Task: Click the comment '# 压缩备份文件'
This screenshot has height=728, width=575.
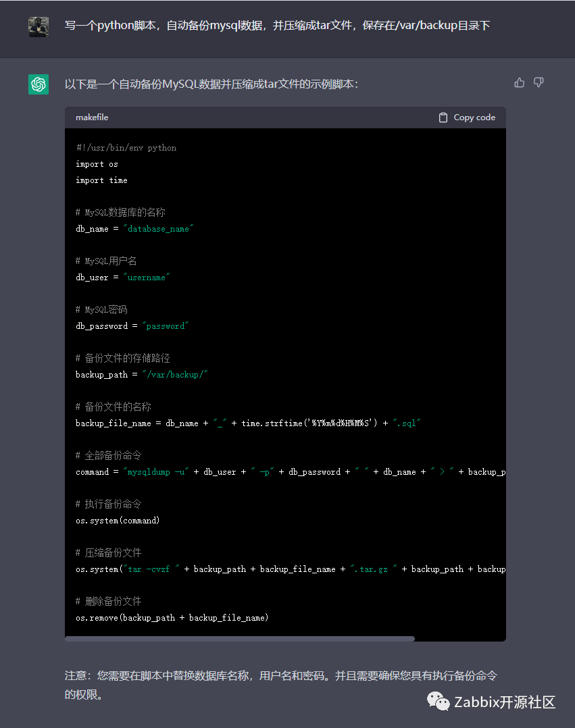Action: 109,552
